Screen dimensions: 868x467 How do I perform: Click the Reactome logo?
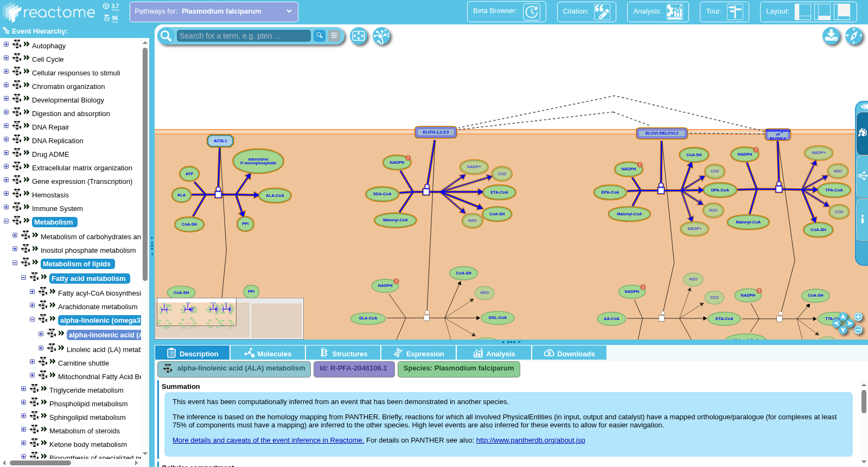pyautogui.click(x=48, y=11)
